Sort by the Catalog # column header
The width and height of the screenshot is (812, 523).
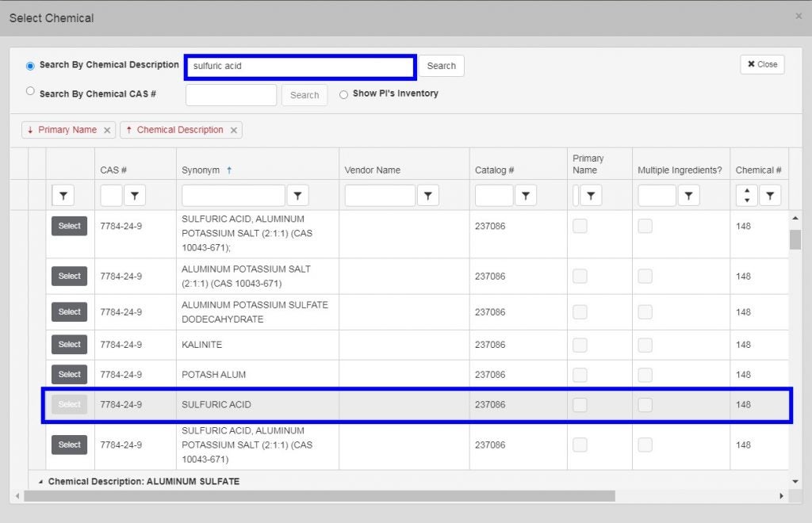tap(495, 170)
